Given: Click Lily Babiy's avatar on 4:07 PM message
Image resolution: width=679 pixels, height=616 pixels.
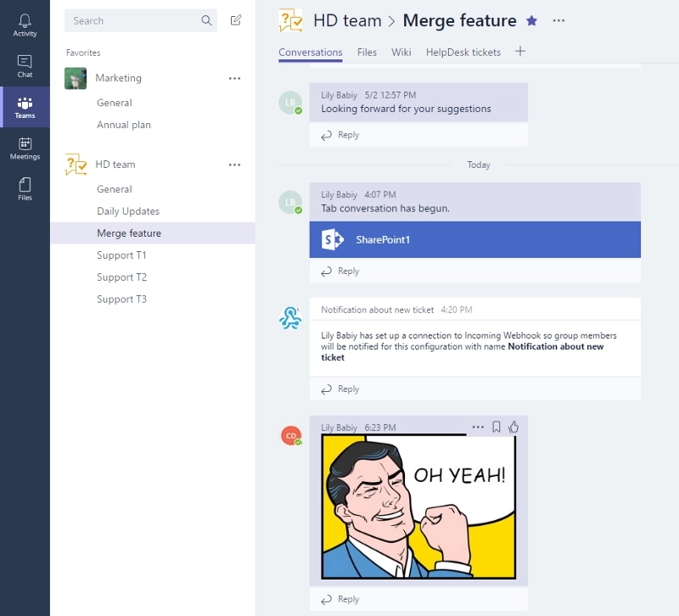Looking at the screenshot, I should point(290,202).
